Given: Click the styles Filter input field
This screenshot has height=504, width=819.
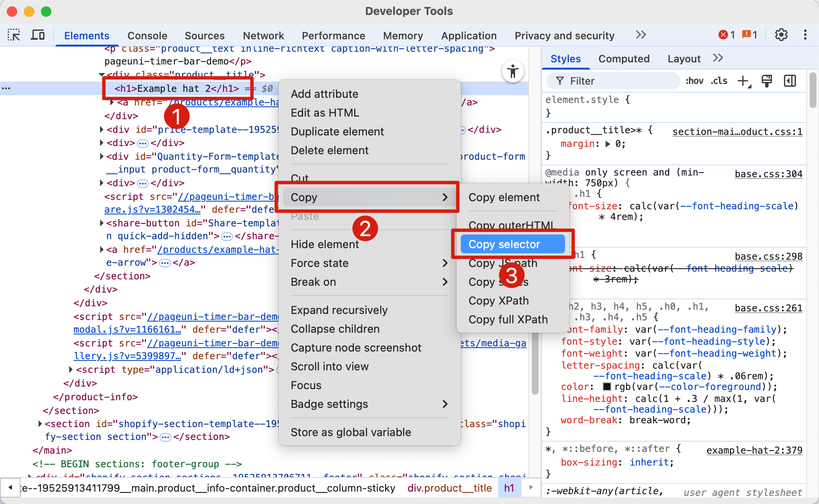Looking at the screenshot, I should coord(613,81).
